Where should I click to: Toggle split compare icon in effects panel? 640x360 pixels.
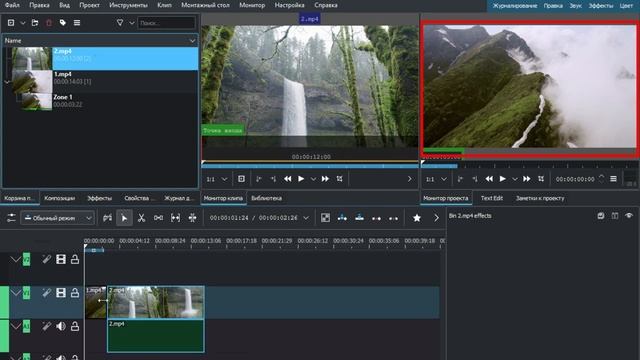(615, 216)
